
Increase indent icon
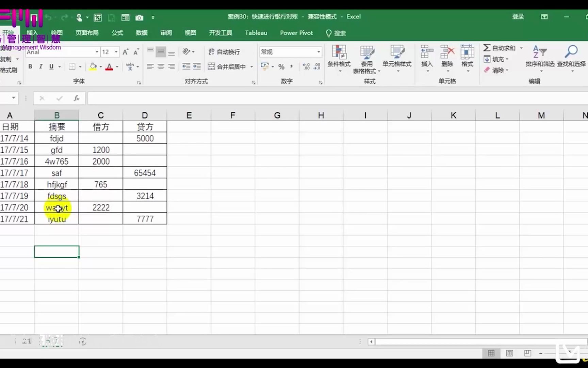pyautogui.click(x=197, y=66)
